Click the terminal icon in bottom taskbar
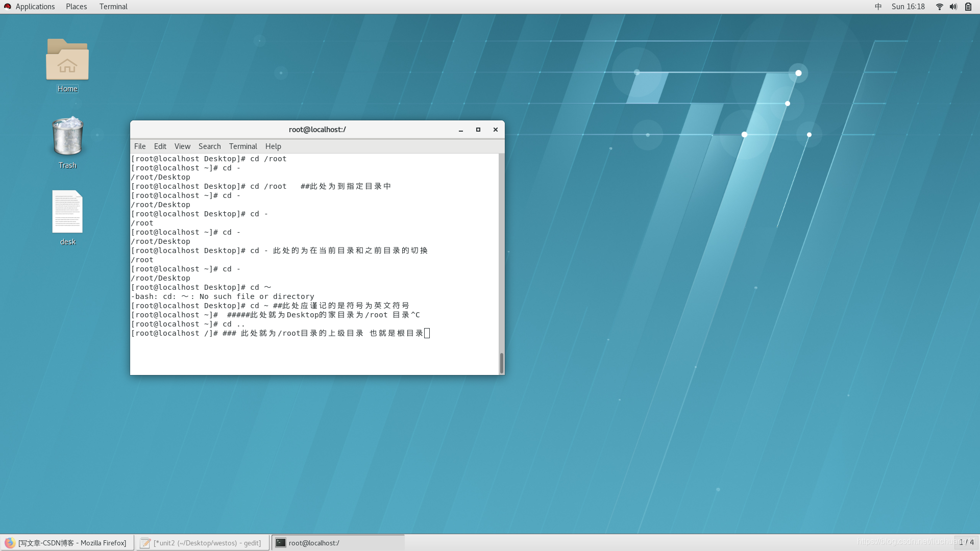The width and height of the screenshot is (980, 551). 281,543
